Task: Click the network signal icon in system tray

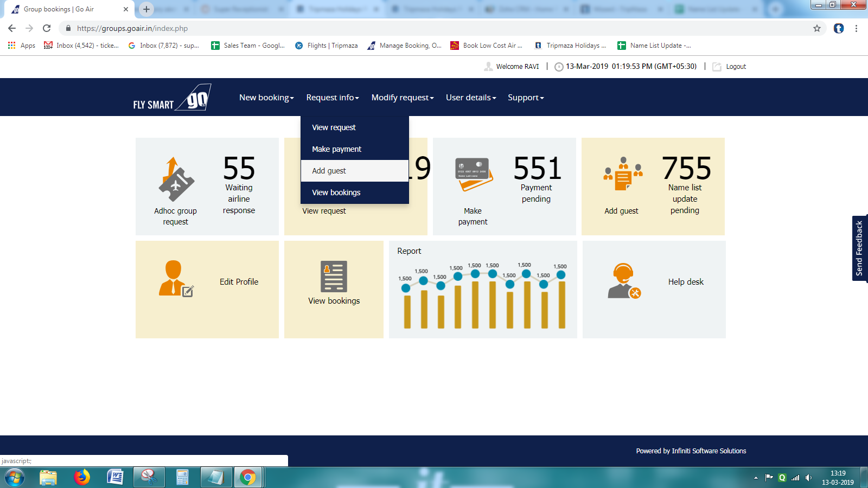Action: pyautogui.click(x=795, y=478)
